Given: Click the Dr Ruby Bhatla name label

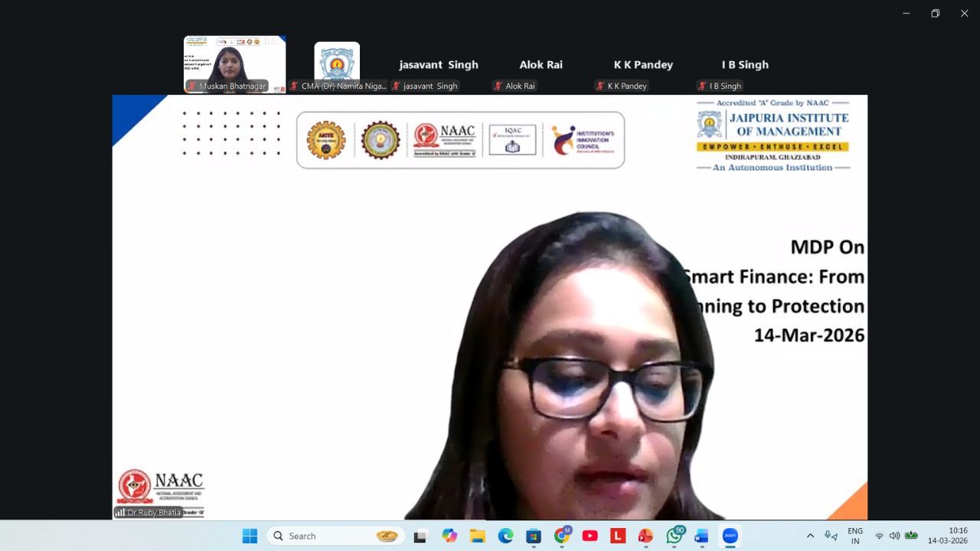Looking at the screenshot, I should click(x=154, y=513).
